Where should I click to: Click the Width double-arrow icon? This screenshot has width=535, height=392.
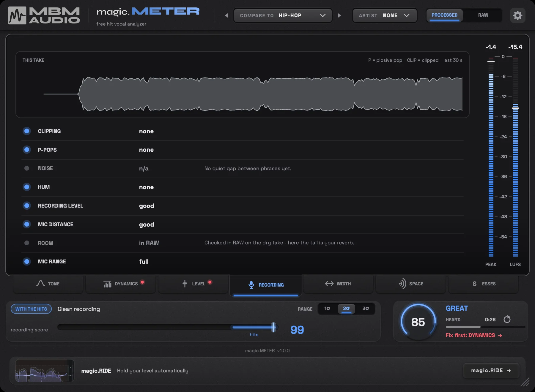[x=329, y=284]
